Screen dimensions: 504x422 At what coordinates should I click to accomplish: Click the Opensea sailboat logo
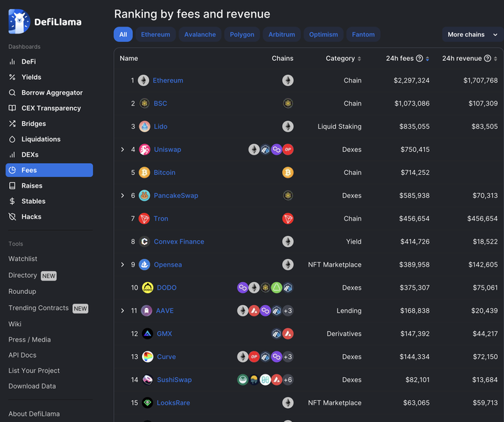coord(144,265)
